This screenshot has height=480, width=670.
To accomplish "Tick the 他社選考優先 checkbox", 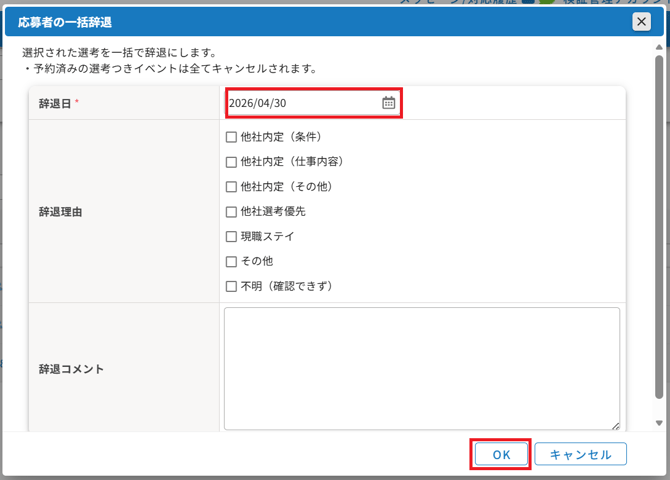I will [x=231, y=212].
